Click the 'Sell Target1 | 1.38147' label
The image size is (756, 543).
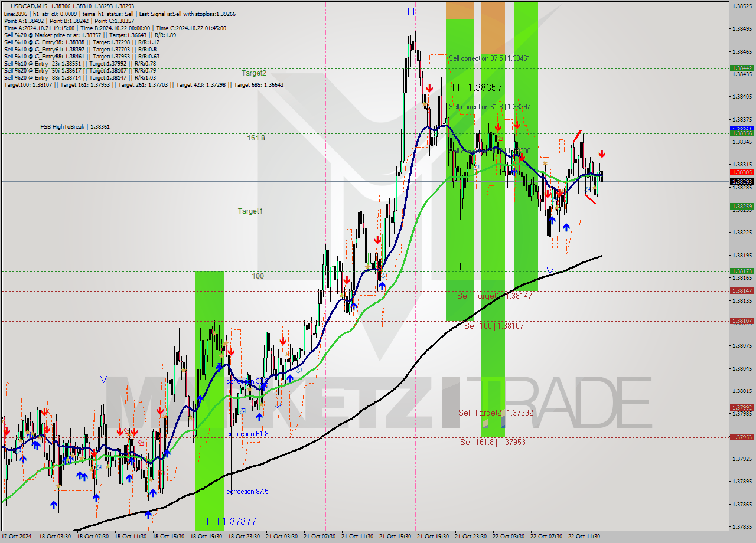494,296
